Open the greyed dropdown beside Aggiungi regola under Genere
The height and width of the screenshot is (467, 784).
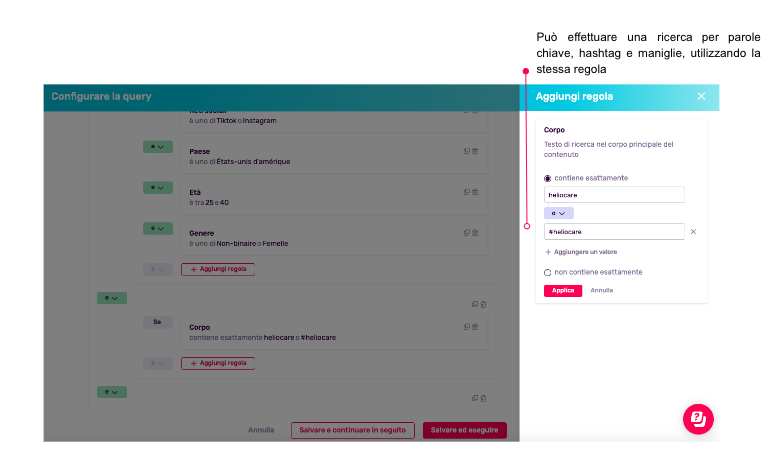click(158, 269)
